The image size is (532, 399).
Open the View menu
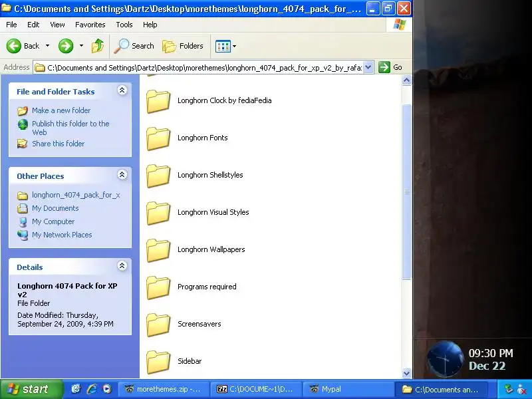[x=57, y=25]
